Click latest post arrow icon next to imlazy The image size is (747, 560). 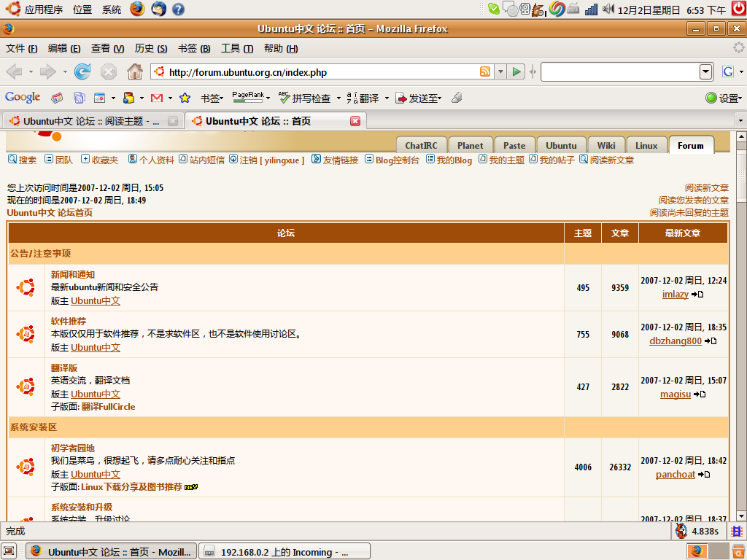pyautogui.click(x=697, y=295)
